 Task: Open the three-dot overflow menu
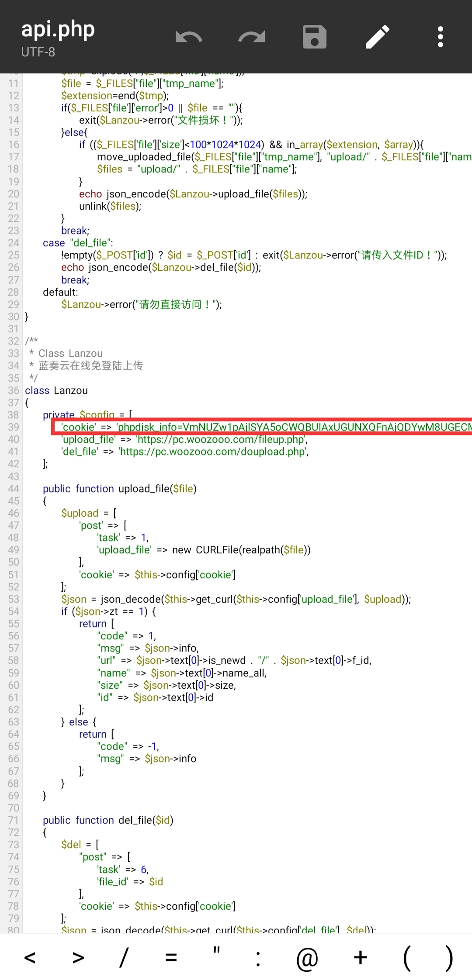point(441,37)
